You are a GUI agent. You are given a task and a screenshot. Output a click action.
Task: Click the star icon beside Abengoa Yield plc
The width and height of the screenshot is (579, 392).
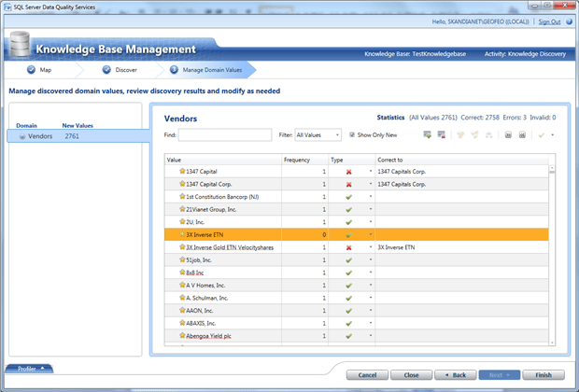[x=182, y=335]
